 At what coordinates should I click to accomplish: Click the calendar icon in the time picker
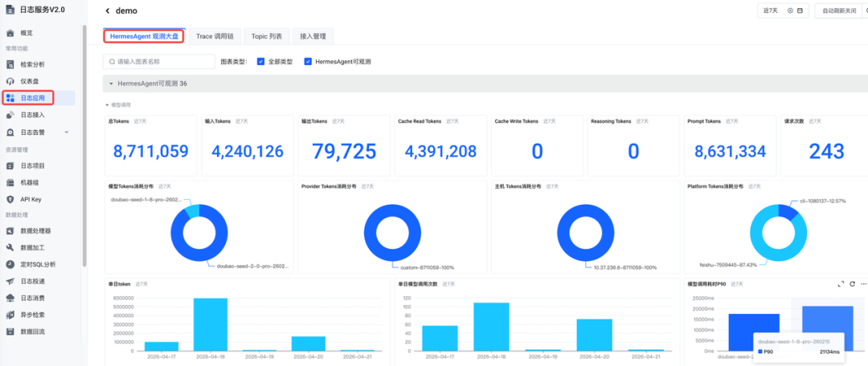tap(800, 10)
